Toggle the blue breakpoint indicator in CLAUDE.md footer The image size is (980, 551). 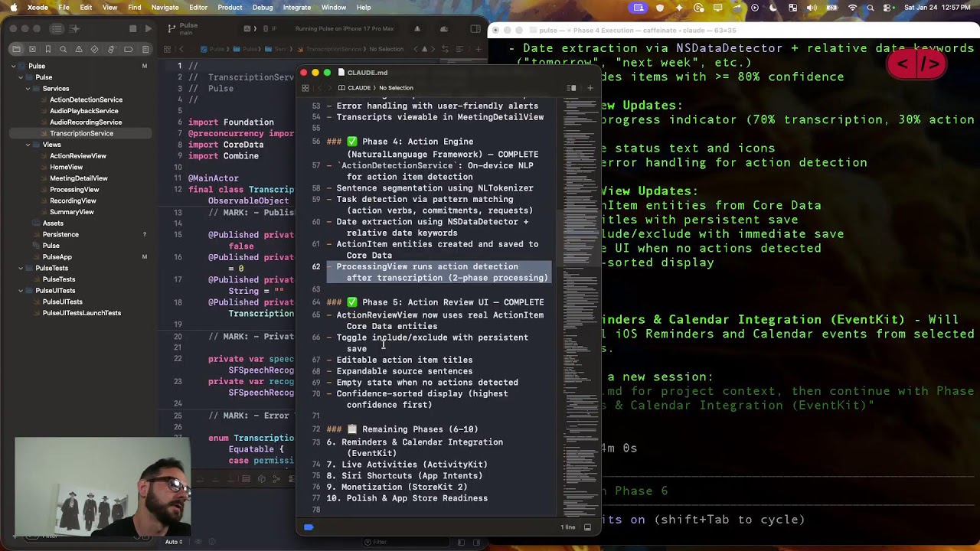[309, 527]
